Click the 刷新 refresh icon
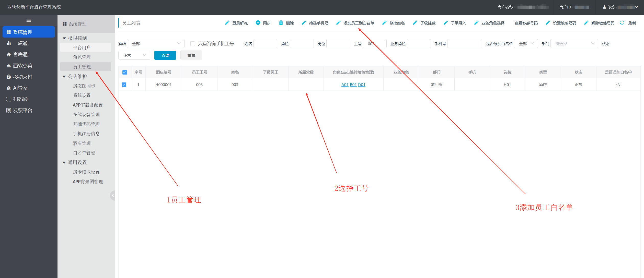This screenshot has width=644, height=278. click(622, 23)
